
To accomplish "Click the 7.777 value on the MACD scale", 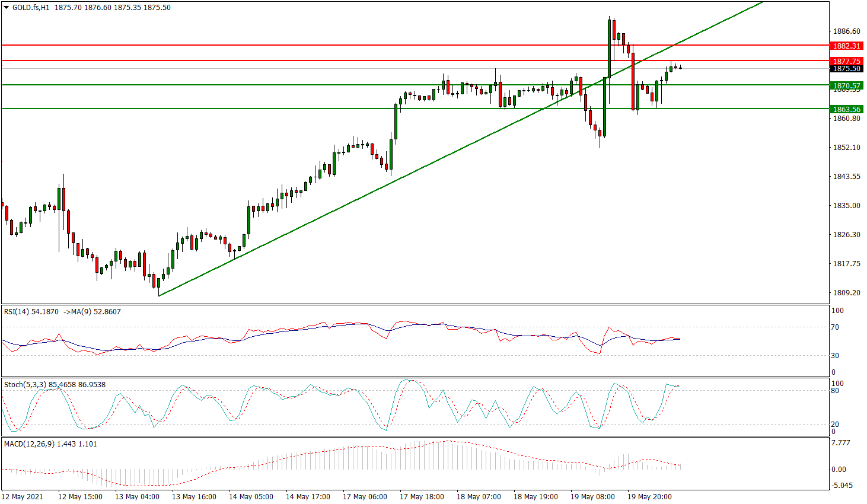I will 841,443.
